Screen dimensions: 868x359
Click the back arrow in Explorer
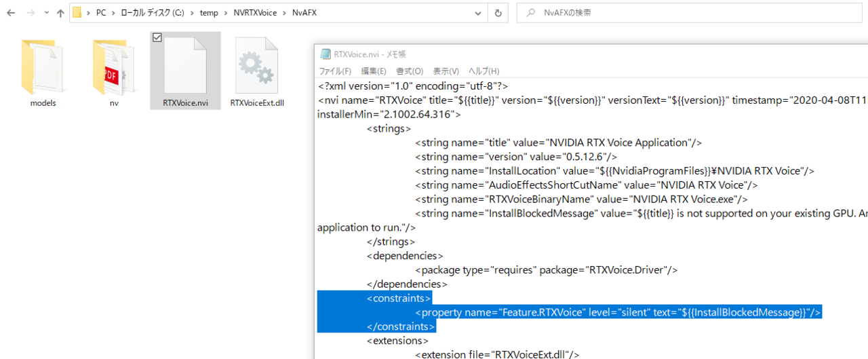[11, 13]
